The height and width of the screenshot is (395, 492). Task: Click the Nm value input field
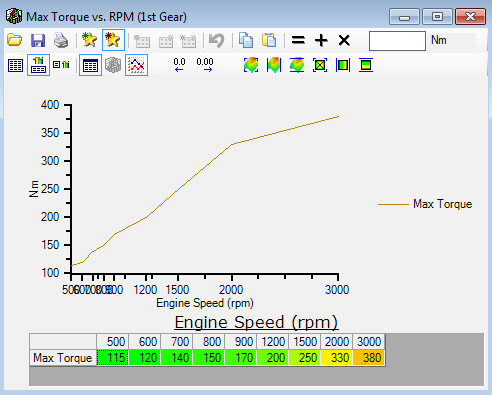click(397, 41)
